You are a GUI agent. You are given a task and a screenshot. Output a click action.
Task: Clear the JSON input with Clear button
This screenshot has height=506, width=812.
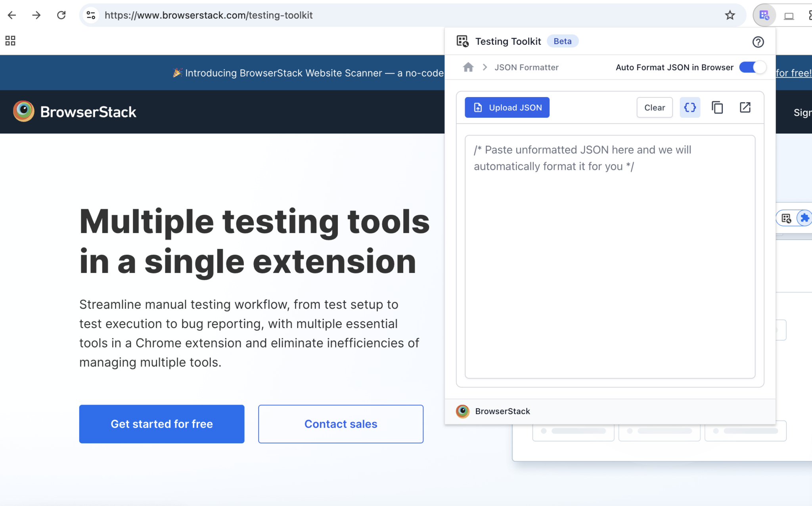(654, 107)
